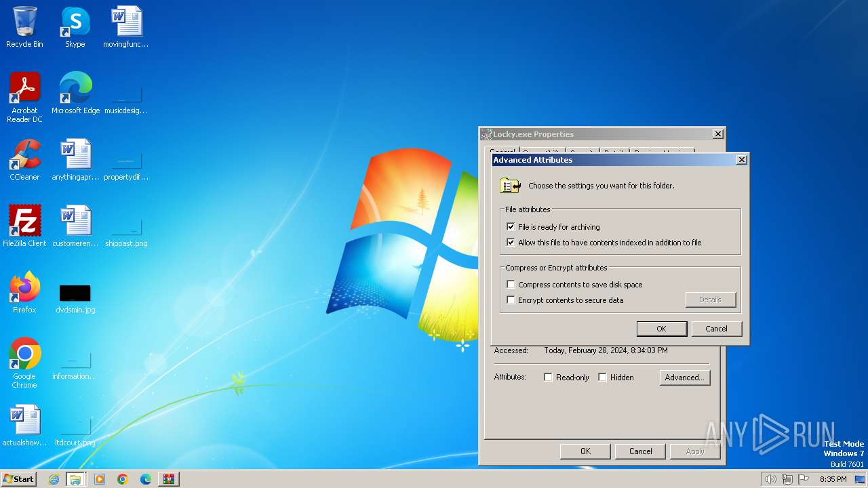This screenshot has height=488, width=868.
Task: Open the Recycle Bin desktop icon
Action: pyautogui.click(x=24, y=27)
